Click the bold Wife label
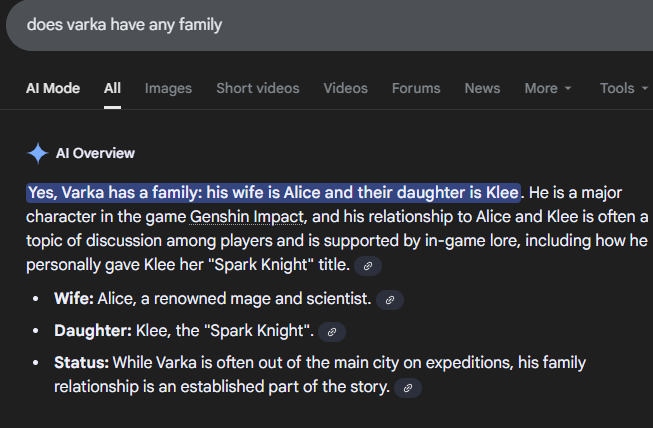 click(x=74, y=299)
